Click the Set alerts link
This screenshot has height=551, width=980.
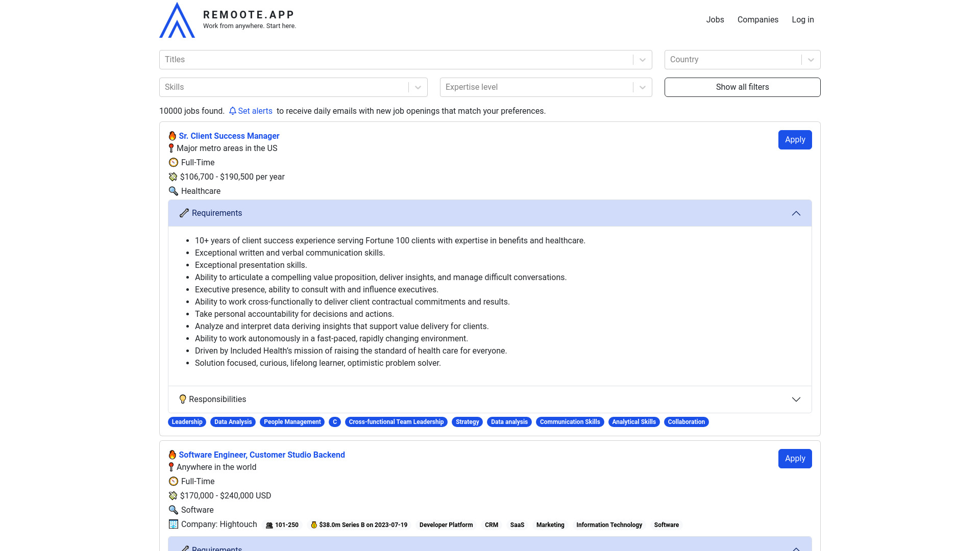pyautogui.click(x=251, y=111)
